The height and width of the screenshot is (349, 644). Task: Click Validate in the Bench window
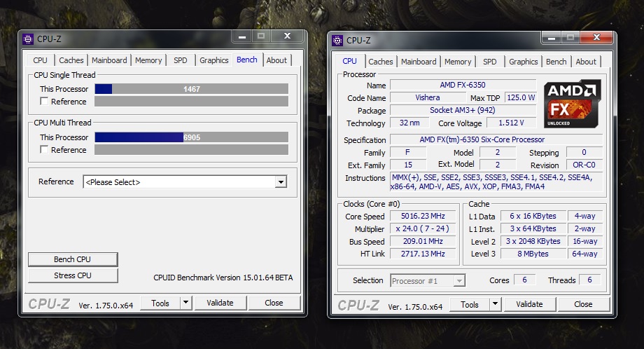[x=220, y=303]
